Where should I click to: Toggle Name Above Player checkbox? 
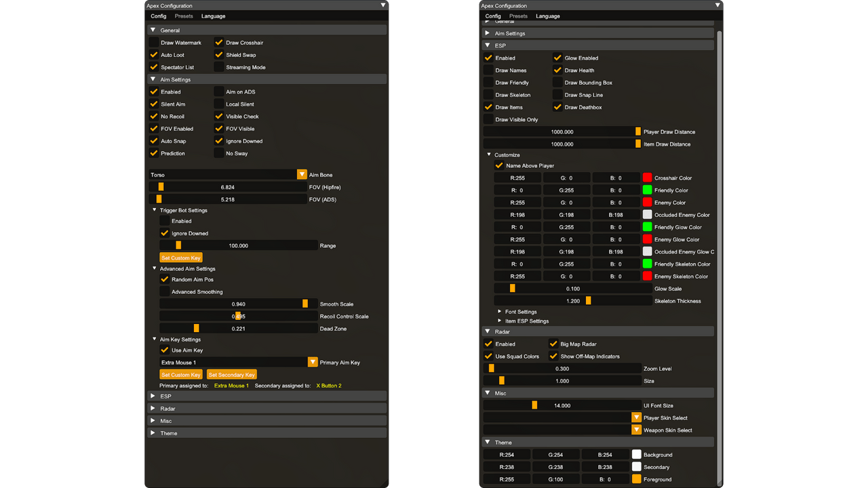click(x=499, y=165)
